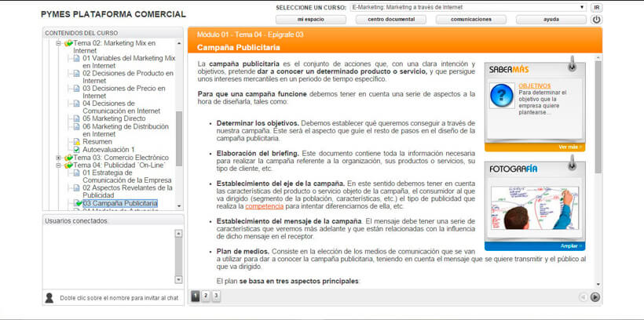
Task: Click the lesson content scrollbar thumb
Action: (x=598, y=117)
